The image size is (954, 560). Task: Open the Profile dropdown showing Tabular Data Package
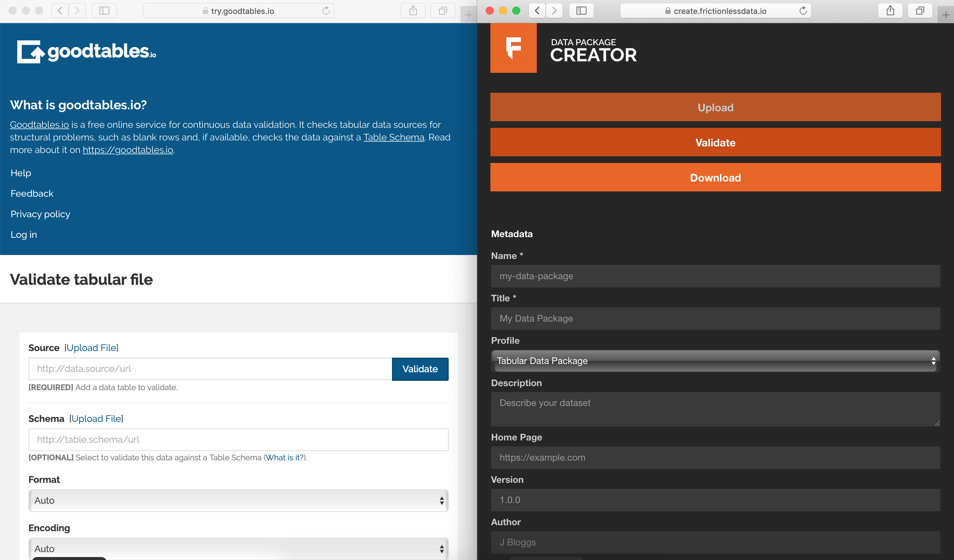(715, 361)
